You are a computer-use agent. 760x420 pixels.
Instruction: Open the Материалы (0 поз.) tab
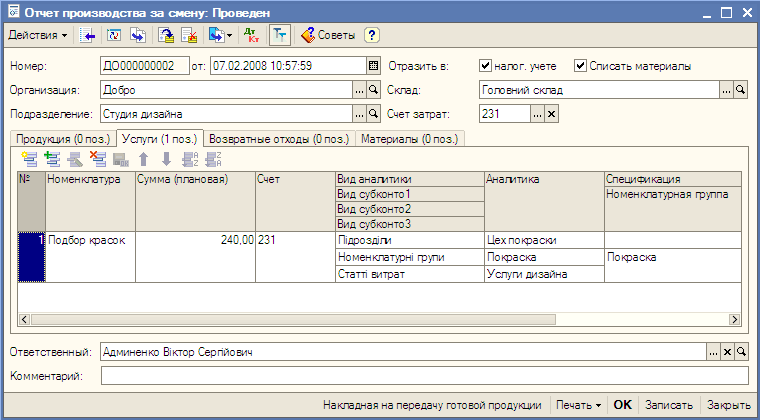tap(409, 139)
